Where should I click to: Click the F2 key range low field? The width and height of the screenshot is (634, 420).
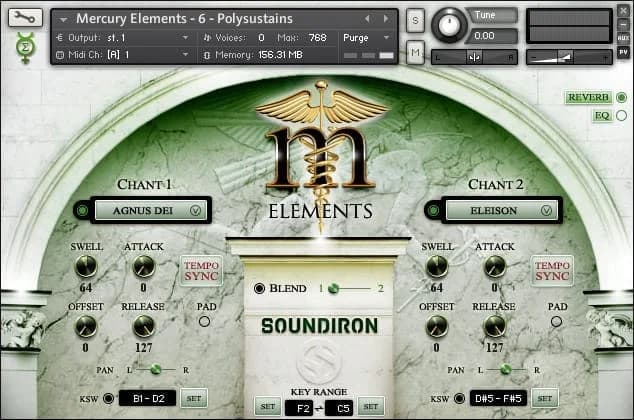299,408
